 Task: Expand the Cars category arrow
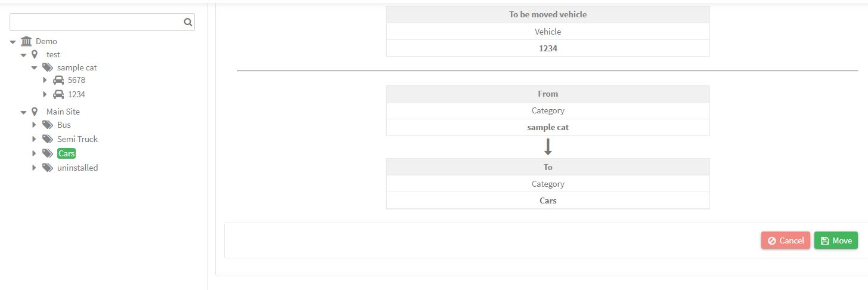coord(34,153)
